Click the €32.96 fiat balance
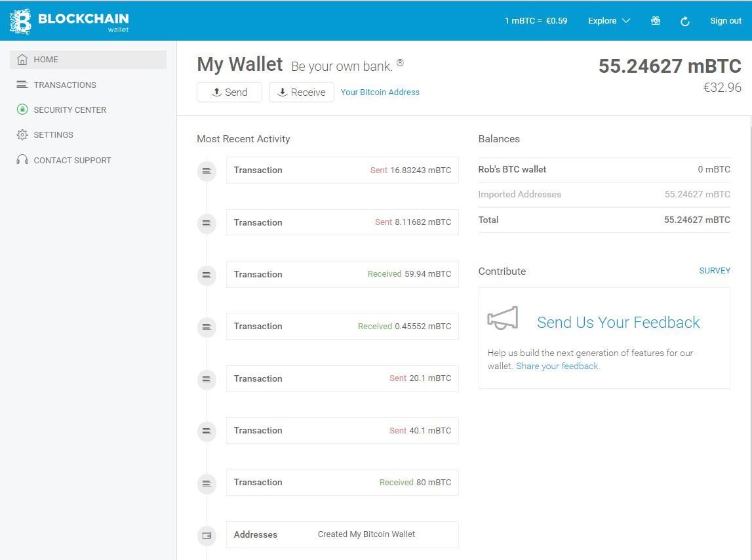Screen dimensions: 752x560 tap(722, 87)
